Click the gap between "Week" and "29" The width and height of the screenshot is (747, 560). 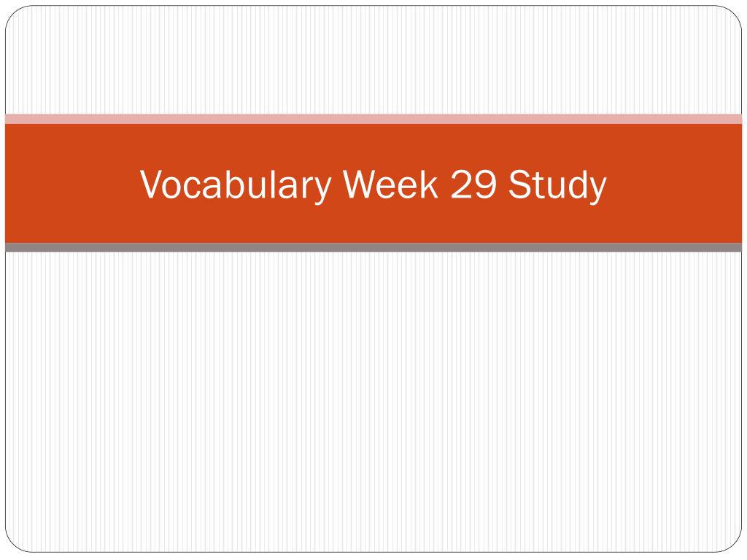click(444, 184)
